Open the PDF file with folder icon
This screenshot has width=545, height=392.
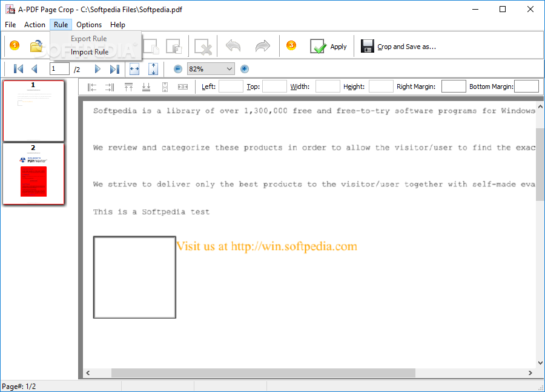point(36,46)
